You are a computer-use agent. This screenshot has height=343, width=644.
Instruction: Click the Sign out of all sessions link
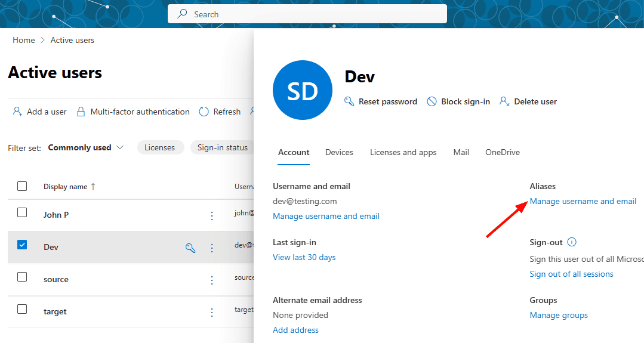tap(571, 274)
